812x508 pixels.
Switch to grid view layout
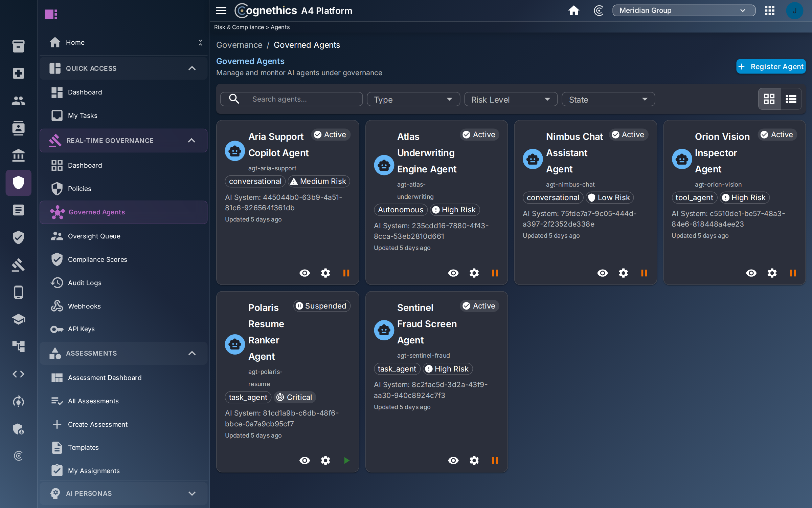point(769,99)
